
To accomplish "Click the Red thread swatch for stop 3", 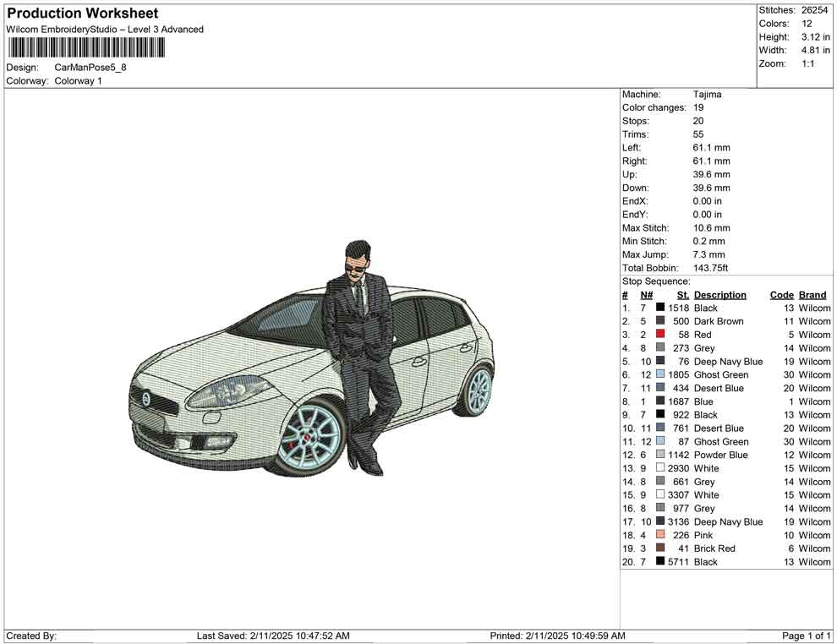I will 659,335.
